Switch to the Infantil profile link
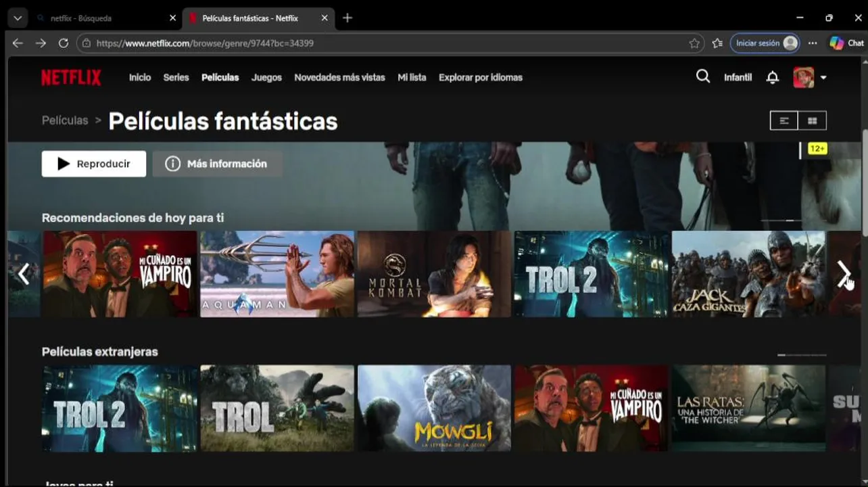The image size is (868, 487). (x=738, y=78)
